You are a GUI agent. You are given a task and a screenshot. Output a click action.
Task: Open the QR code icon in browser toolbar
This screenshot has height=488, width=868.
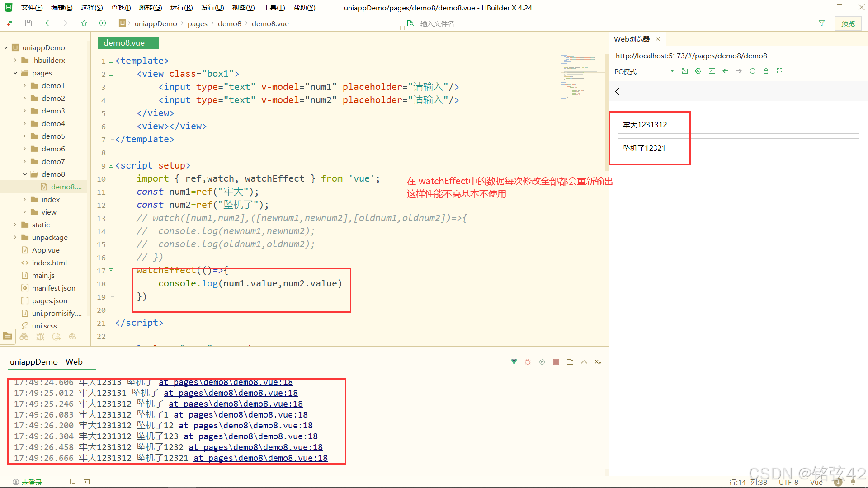tap(780, 71)
